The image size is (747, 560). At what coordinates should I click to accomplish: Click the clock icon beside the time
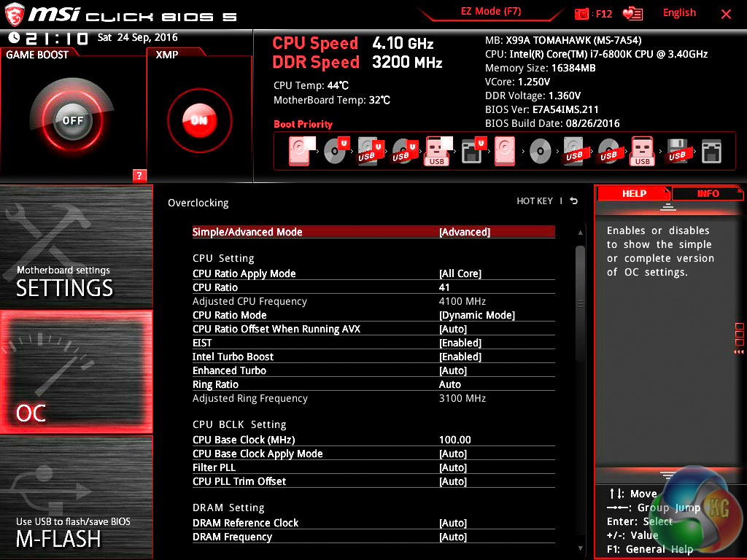coord(15,38)
